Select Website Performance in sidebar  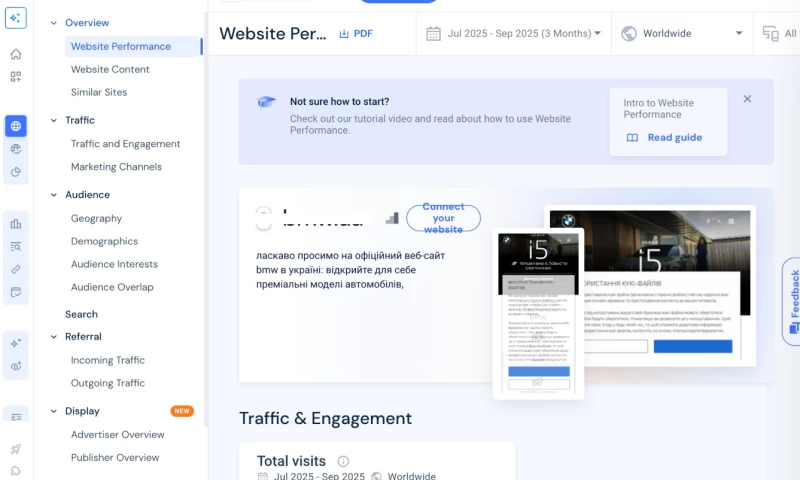pos(133,46)
